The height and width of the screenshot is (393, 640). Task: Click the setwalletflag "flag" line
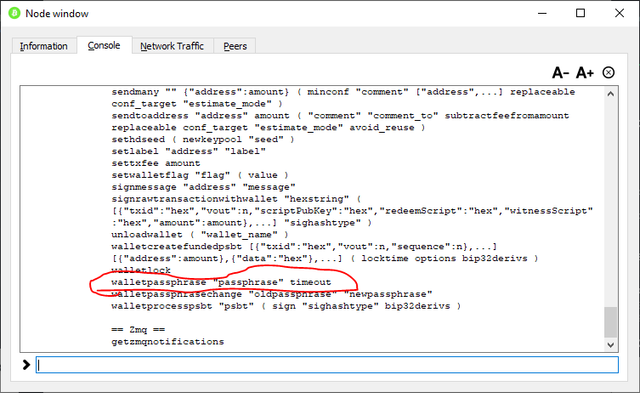200,175
